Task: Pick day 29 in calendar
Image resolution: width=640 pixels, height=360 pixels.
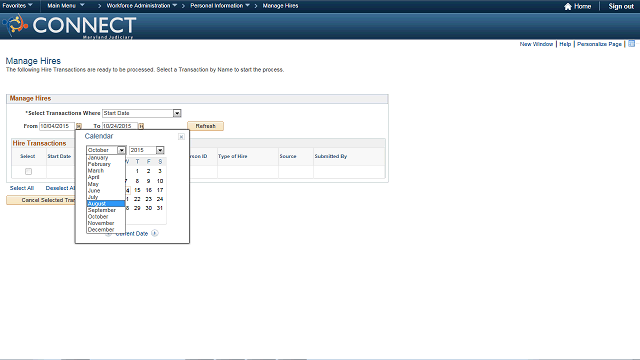Action: coord(137,208)
